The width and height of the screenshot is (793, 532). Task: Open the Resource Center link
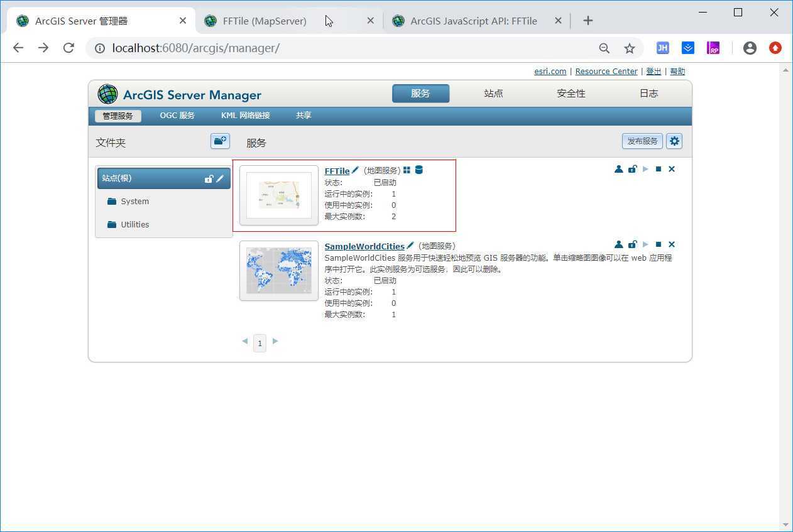click(606, 72)
